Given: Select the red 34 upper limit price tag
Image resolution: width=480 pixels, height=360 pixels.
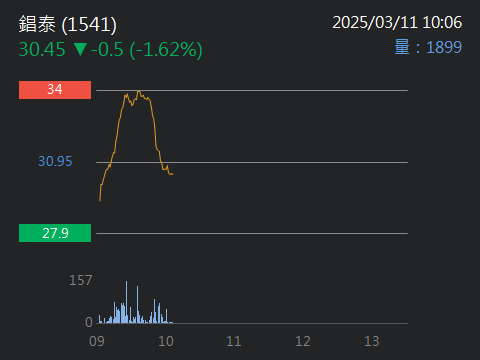Looking at the screenshot, I should coord(55,90).
